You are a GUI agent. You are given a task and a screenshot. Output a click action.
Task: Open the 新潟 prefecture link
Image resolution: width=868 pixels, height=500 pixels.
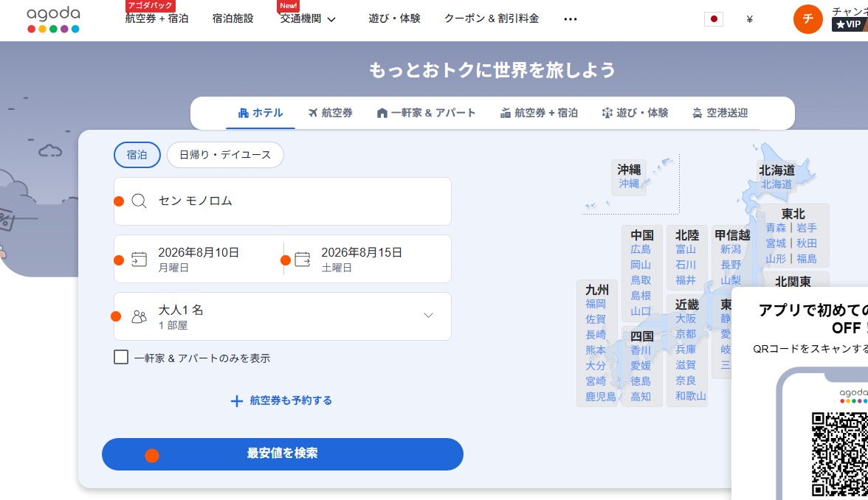point(731,249)
